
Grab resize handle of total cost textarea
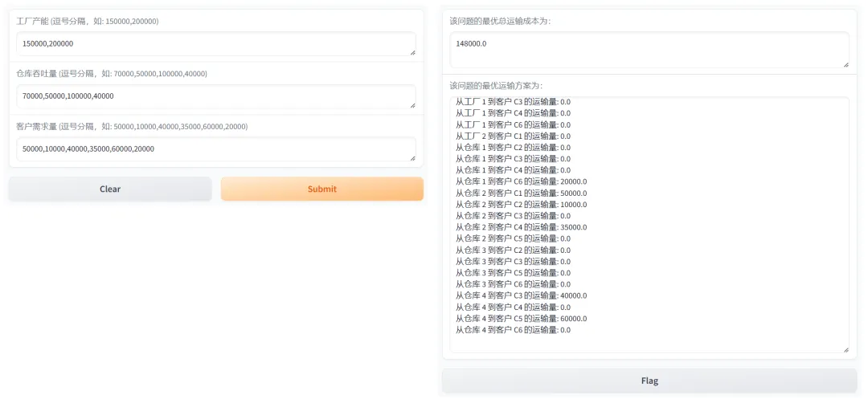click(845, 65)
